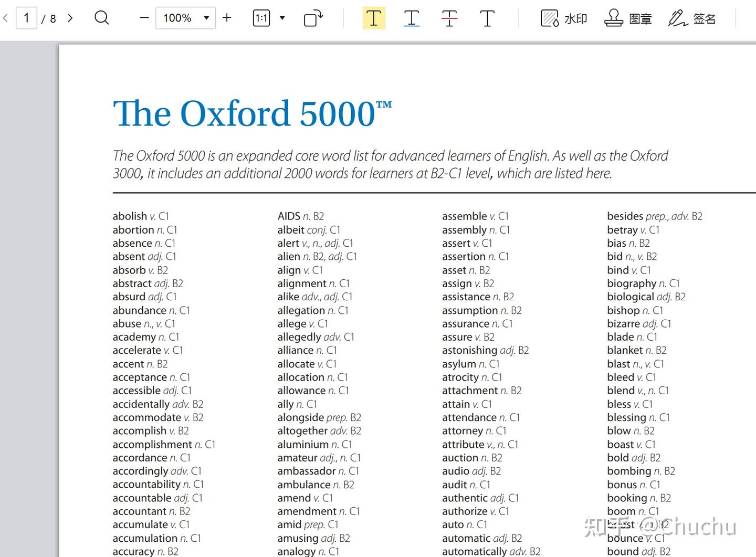756x557 pixels.
Task: Click the word "albeit"
Action: (291, 230)
